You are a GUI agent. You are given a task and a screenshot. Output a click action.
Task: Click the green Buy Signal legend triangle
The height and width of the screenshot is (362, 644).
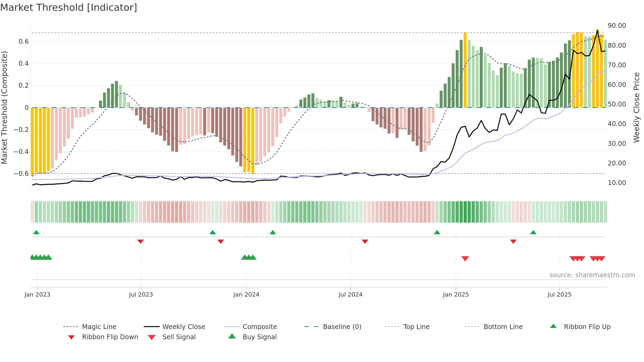[x=232, y=336]
